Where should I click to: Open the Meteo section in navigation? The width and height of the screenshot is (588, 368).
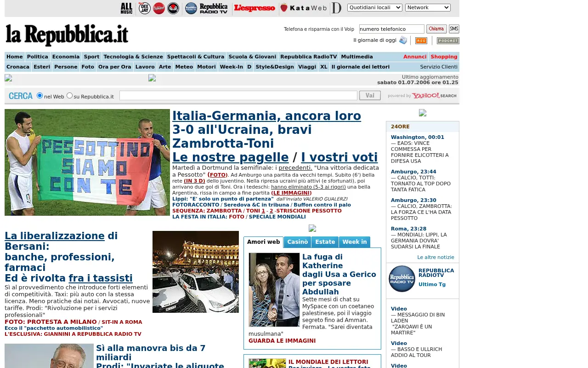coord(184,67)
